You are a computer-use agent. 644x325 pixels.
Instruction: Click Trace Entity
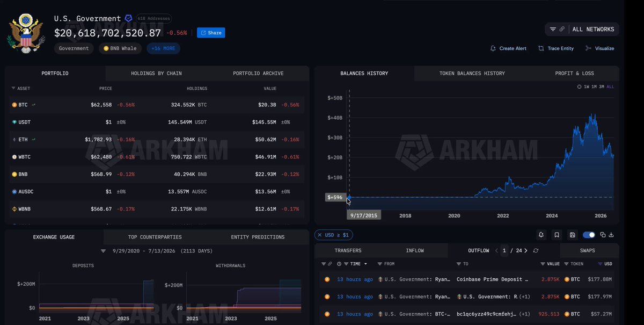pos(556,48)
